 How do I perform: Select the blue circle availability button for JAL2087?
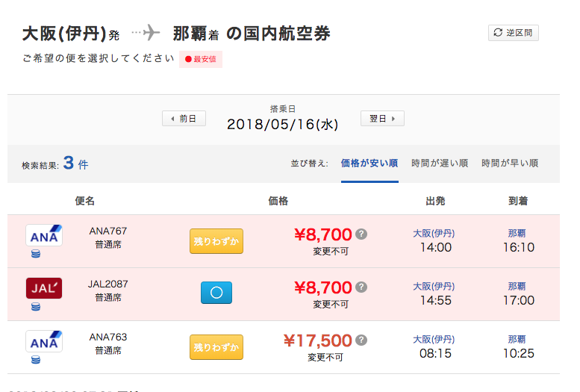coord(216,293)
